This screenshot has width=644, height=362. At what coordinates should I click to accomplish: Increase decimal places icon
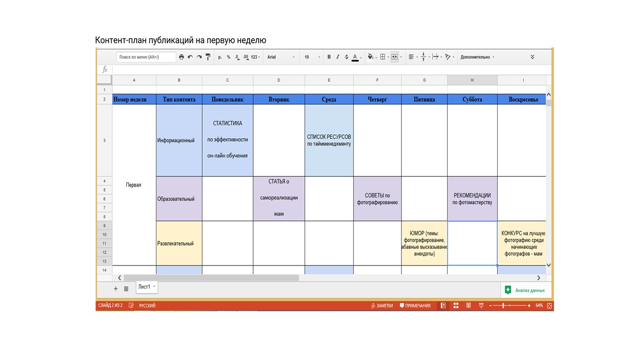pos(246,57)
